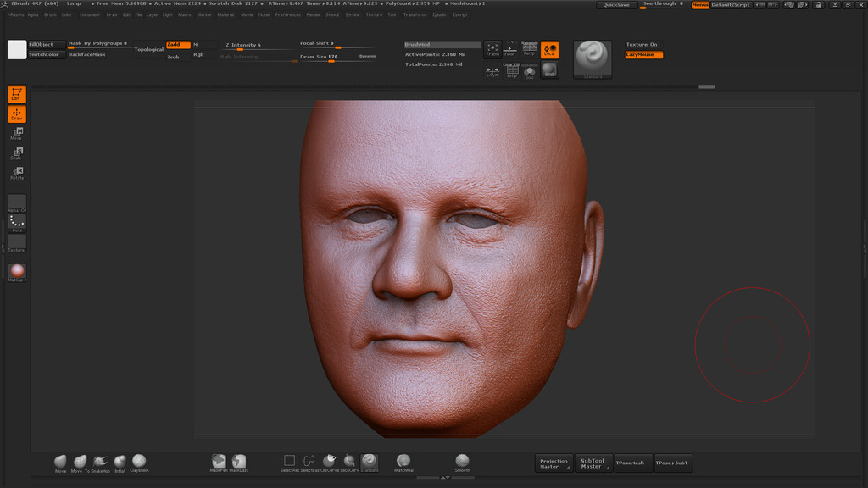Viewport: 868px width, 488px height.
Task: Select the first Move brush in bottom shelf
Action: (x=60, y=463)
